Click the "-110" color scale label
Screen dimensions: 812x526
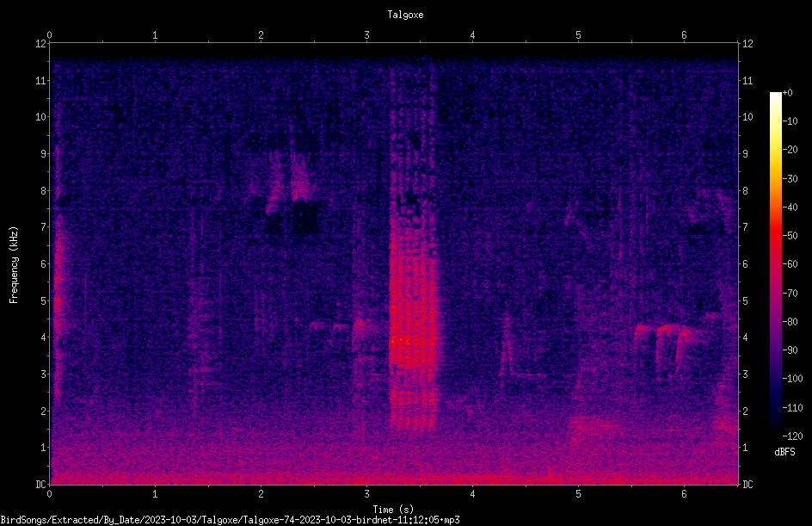coord(792,408)
